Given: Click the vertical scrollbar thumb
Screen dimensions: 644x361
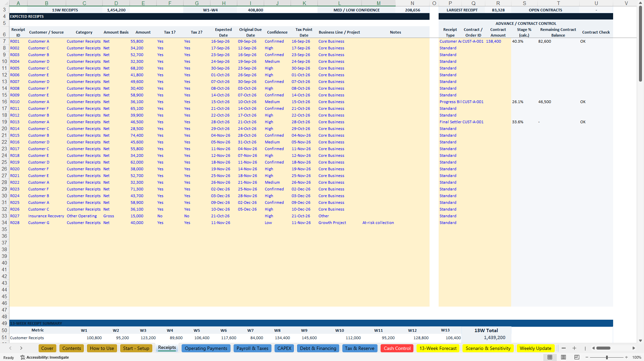Looking at the screenshot, I should click(x=640, y=44).
